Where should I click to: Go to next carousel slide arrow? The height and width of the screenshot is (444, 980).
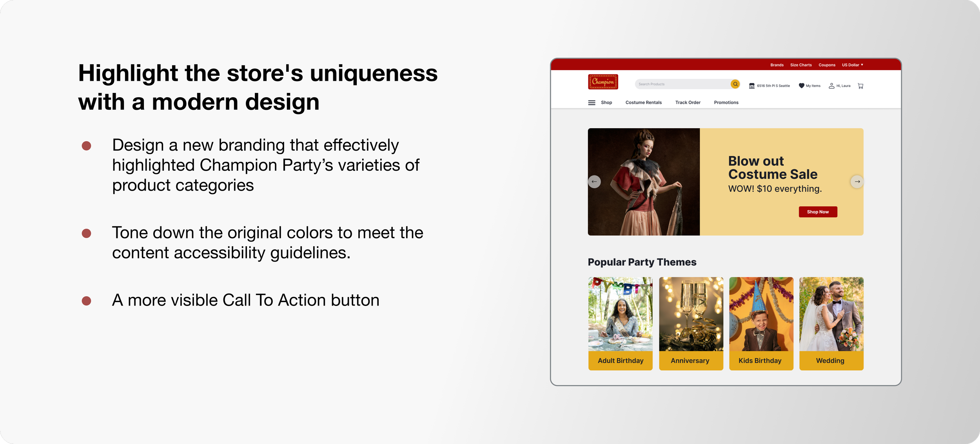(857, 182)
